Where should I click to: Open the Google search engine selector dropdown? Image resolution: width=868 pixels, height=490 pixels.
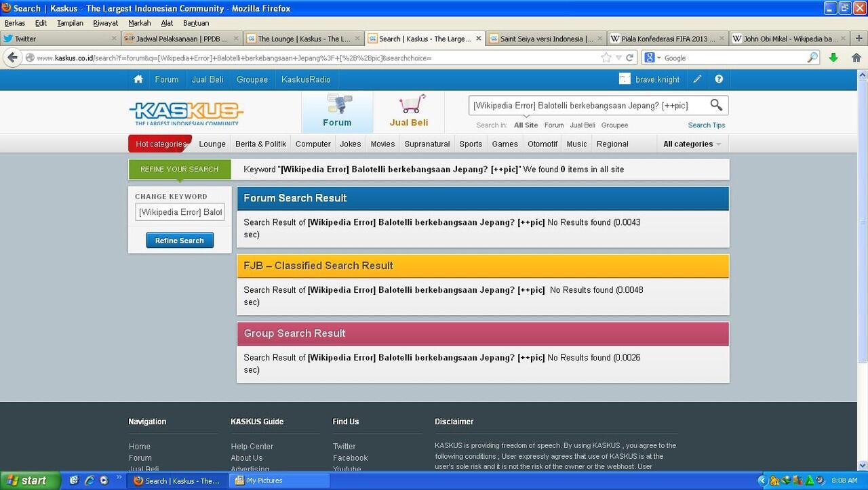point(652,58)
